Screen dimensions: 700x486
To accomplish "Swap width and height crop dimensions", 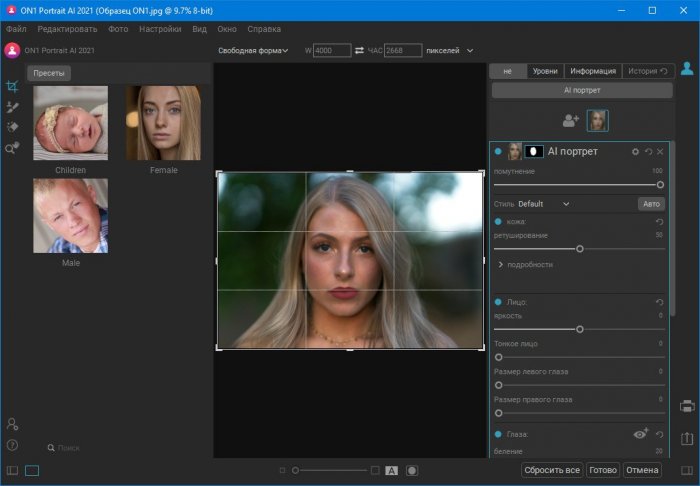I will click(x=360, y=50).
